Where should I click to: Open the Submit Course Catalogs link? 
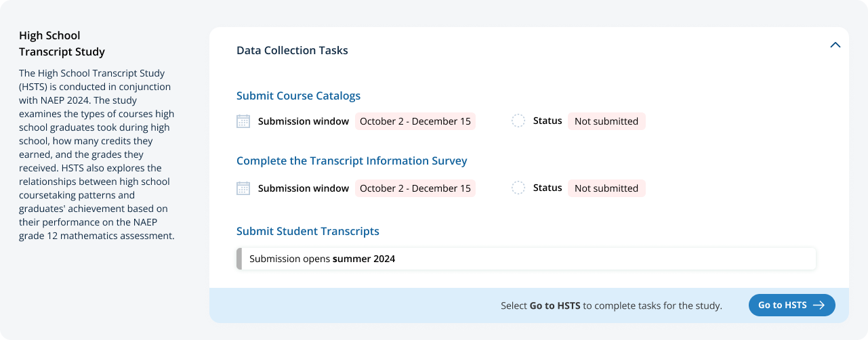pos(298,96)
